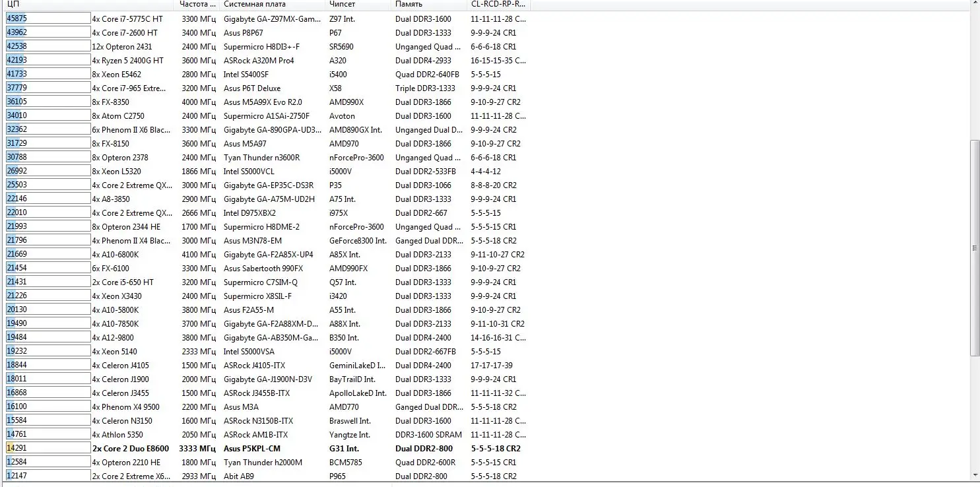This screenshot has height=487, width=980.
Task: Click the 4x Xeon 5140 row
Action: tap(266, 352)
